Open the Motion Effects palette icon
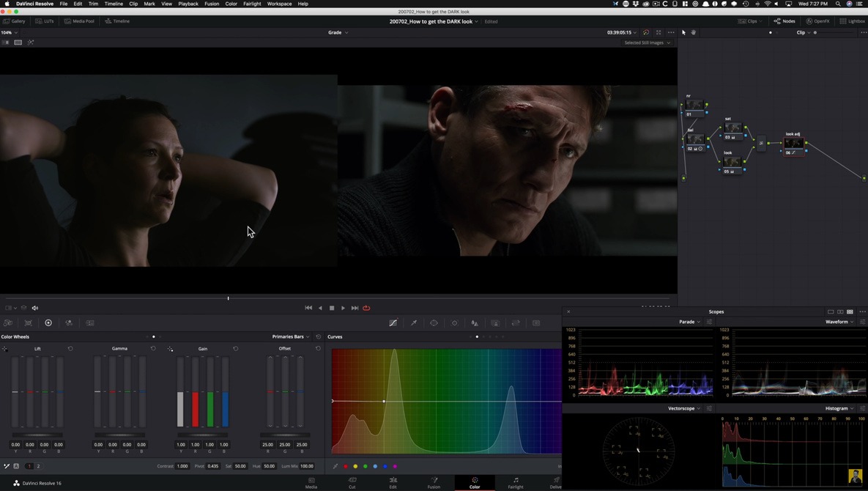 [x=89, y=322]
